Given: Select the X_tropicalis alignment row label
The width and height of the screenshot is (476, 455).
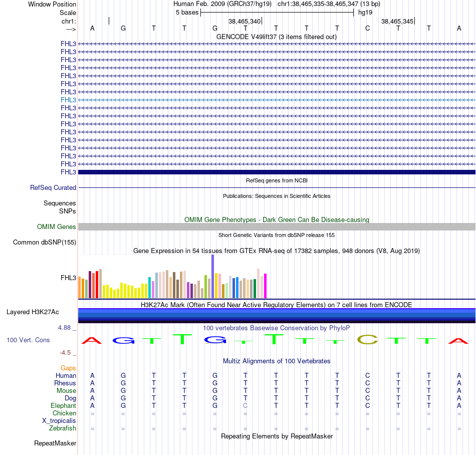Looking at the screenshot, I should pyautogui.click(x=59, y=421).
